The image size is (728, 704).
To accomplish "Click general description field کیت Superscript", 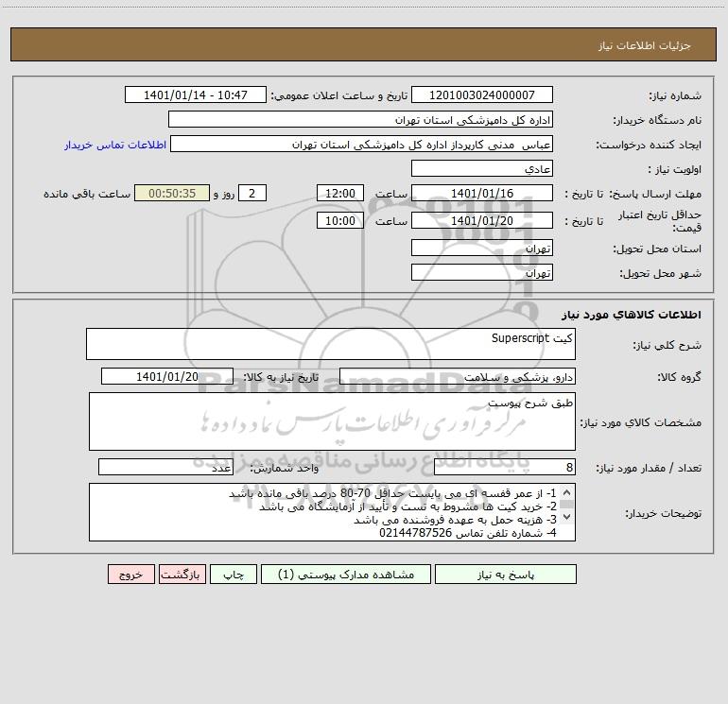I will pos(331,344).
